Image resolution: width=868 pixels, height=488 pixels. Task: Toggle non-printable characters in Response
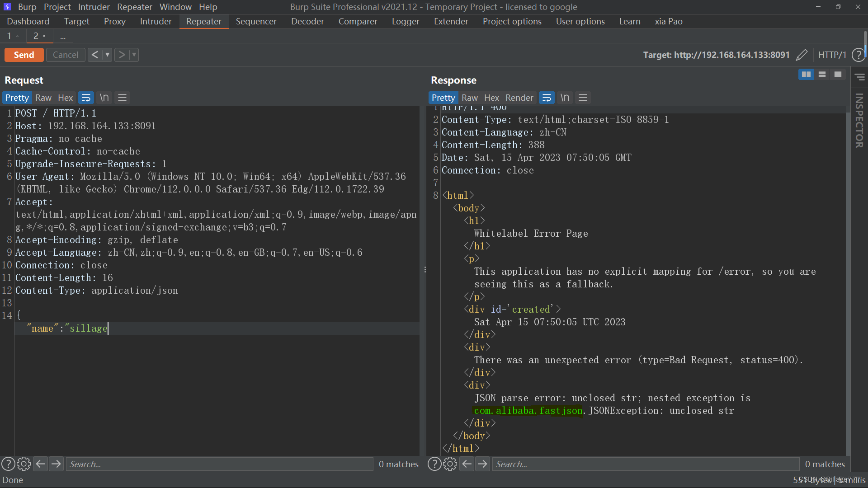pos(565,98)
